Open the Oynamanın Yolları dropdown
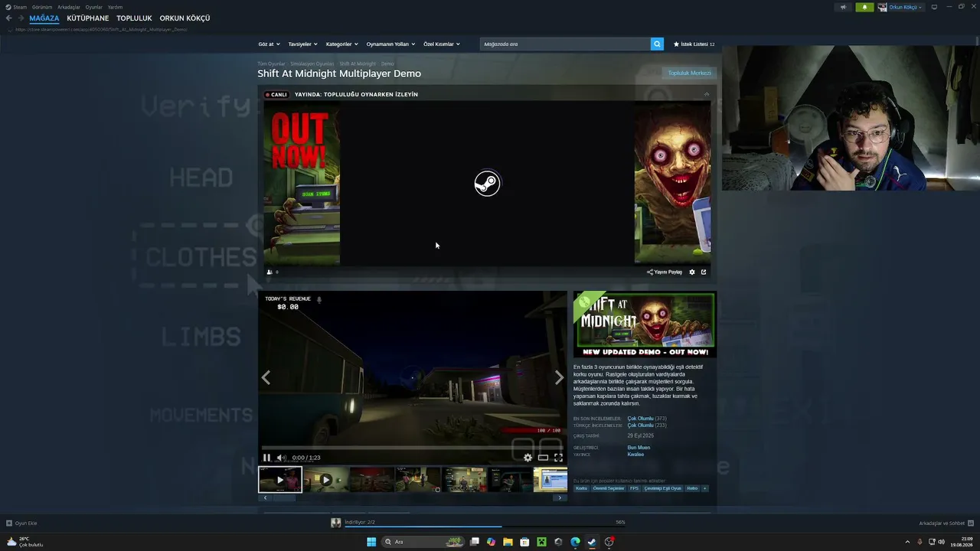Screen dimensions: 980x551 [x=390, y=44]
